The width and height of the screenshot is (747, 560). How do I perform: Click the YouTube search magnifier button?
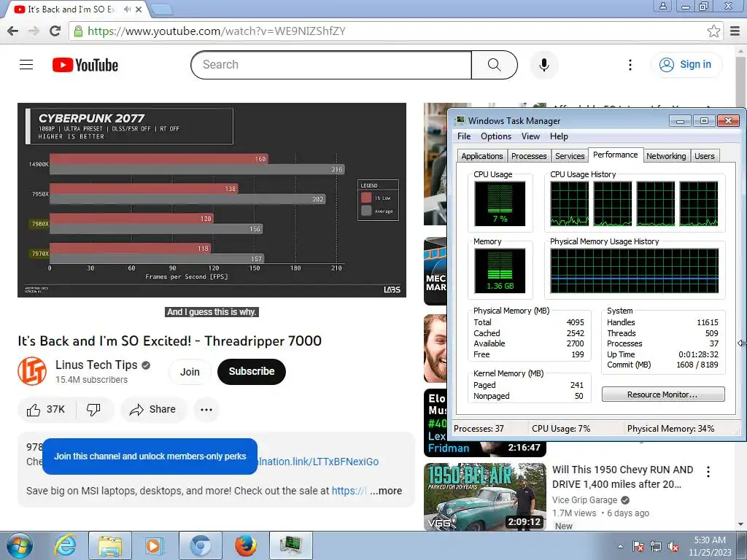coord(494,65)
